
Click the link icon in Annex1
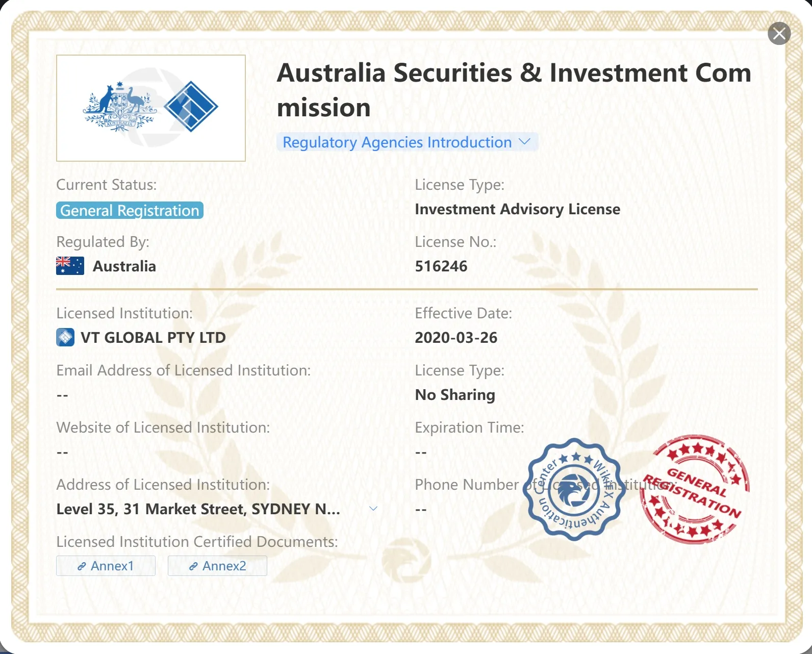pyautogui.click(x=82, y=566)
